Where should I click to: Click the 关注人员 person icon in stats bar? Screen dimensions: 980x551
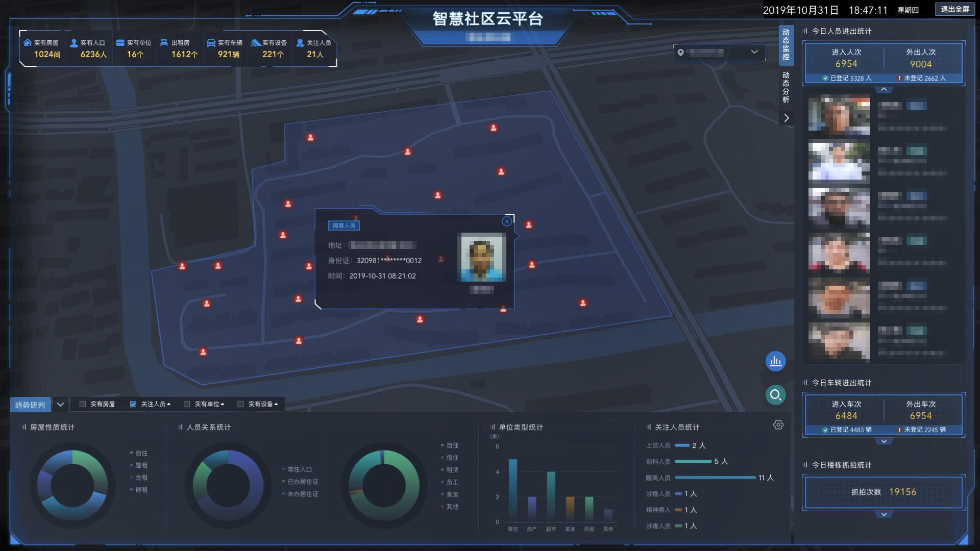pyautogui.click(x=300, y=43)
